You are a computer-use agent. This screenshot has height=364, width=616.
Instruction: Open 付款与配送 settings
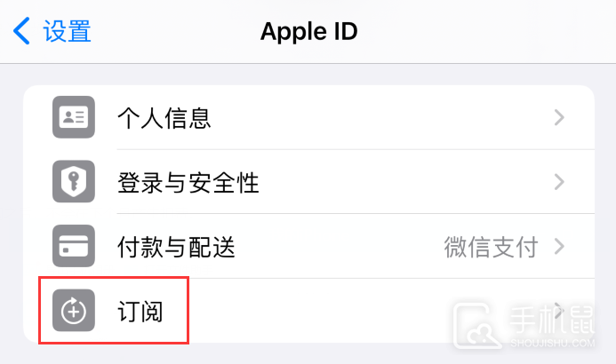point(308,246)
